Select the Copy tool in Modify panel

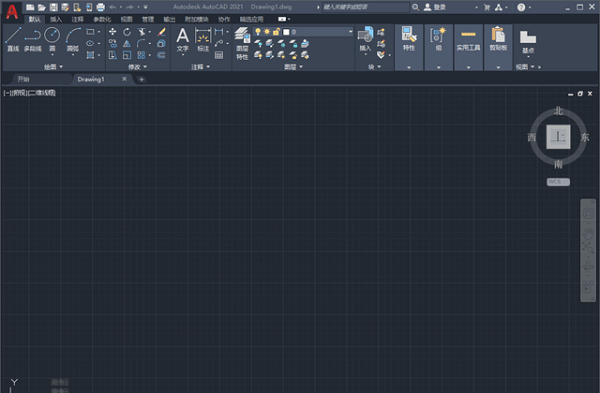point(112,43)
